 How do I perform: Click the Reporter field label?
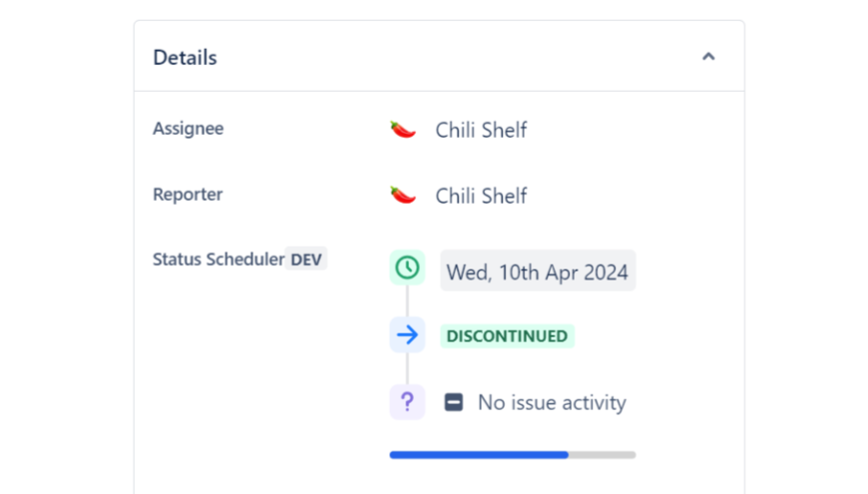[188, 195]
